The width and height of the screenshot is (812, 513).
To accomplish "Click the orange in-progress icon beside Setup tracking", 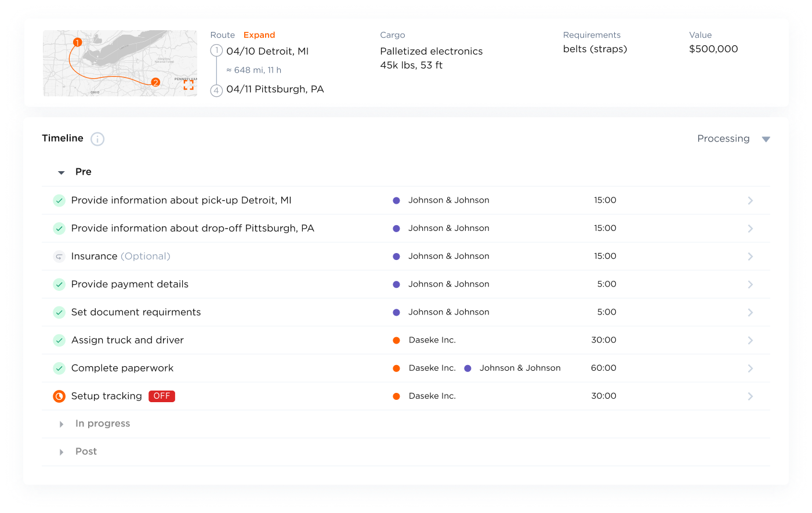I will click(59, 396).
